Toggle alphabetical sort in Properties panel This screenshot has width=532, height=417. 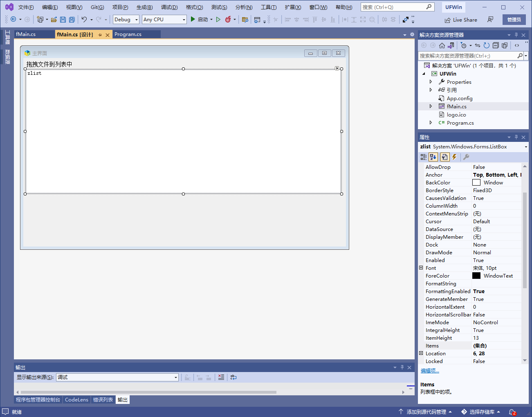(x=433, y=157)
